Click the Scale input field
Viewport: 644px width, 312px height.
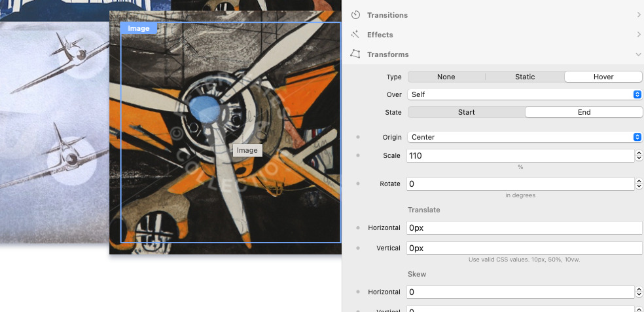click(520, 156)
